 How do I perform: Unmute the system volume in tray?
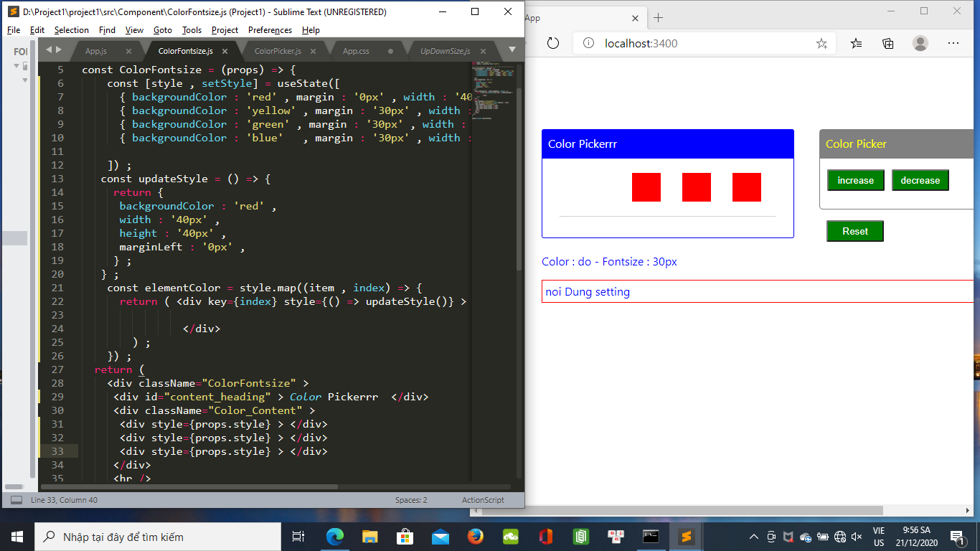point(857,537)
